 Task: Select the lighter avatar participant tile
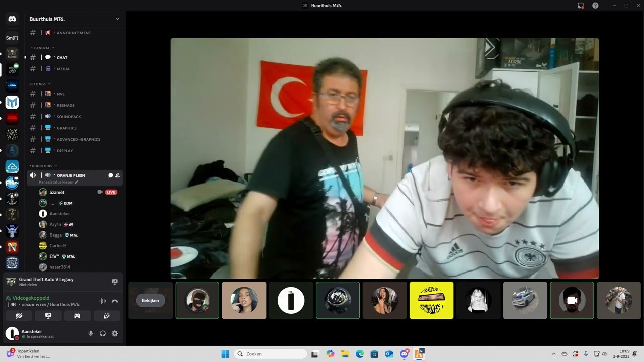tap(291, 300)
